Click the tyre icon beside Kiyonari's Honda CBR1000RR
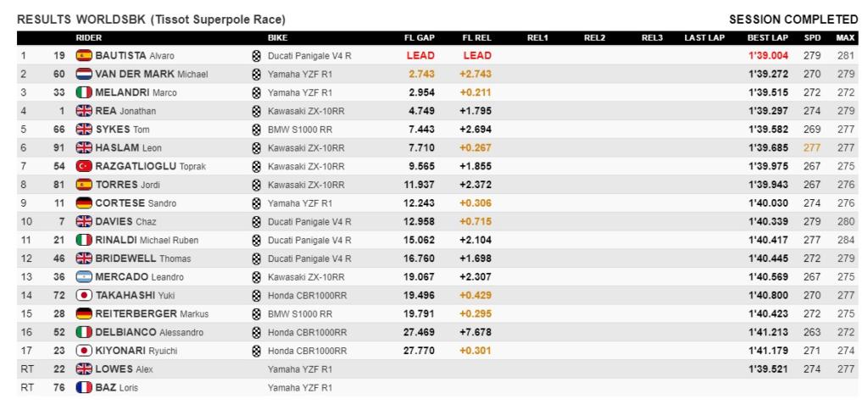 (256, 351)
